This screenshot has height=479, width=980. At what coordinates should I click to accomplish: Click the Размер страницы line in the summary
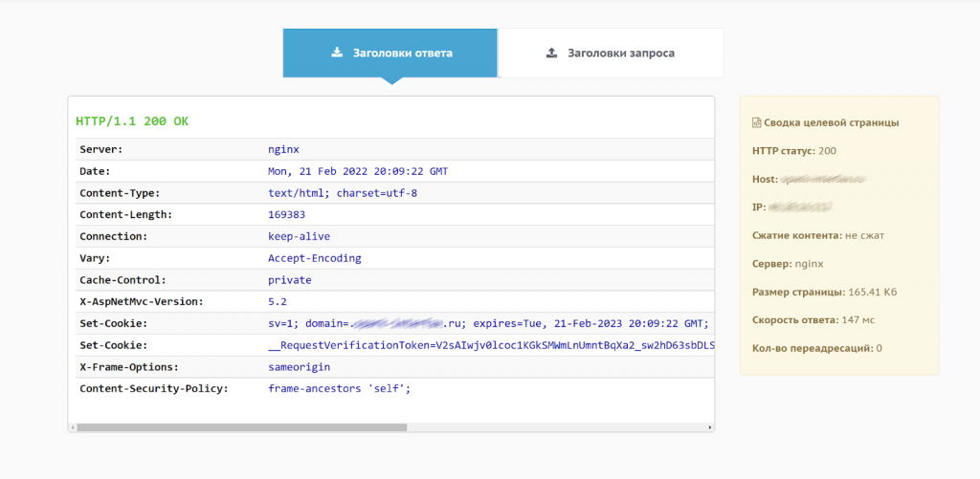[x=824, y=292]
